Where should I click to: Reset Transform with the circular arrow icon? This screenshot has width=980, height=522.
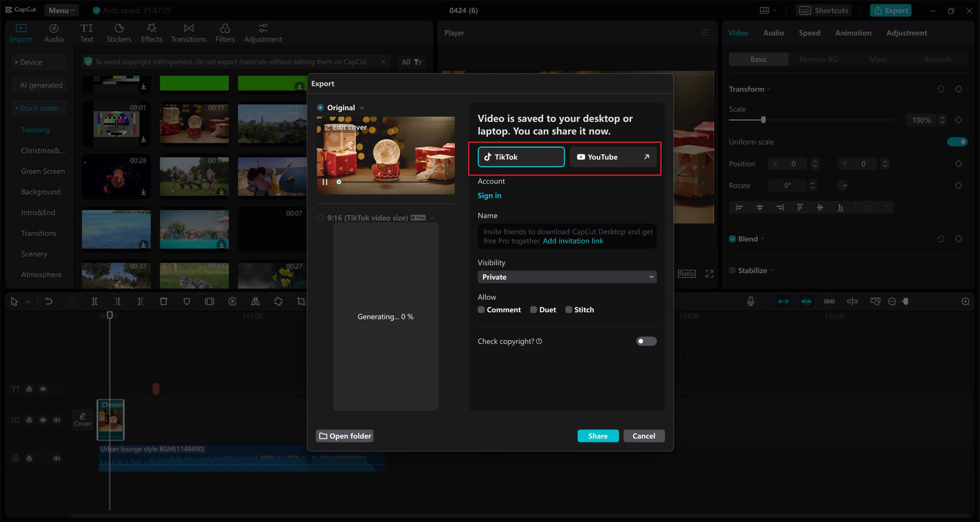(941, 89)
